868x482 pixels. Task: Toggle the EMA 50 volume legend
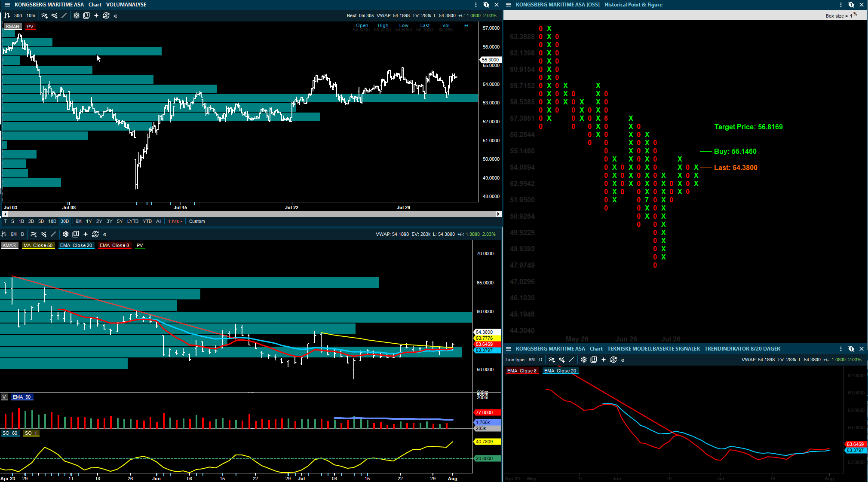(22, 397)
